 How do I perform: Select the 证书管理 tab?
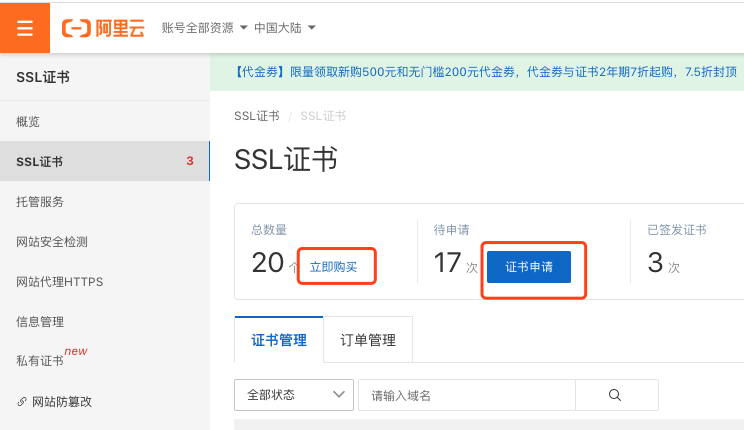[x=278, y=340]
